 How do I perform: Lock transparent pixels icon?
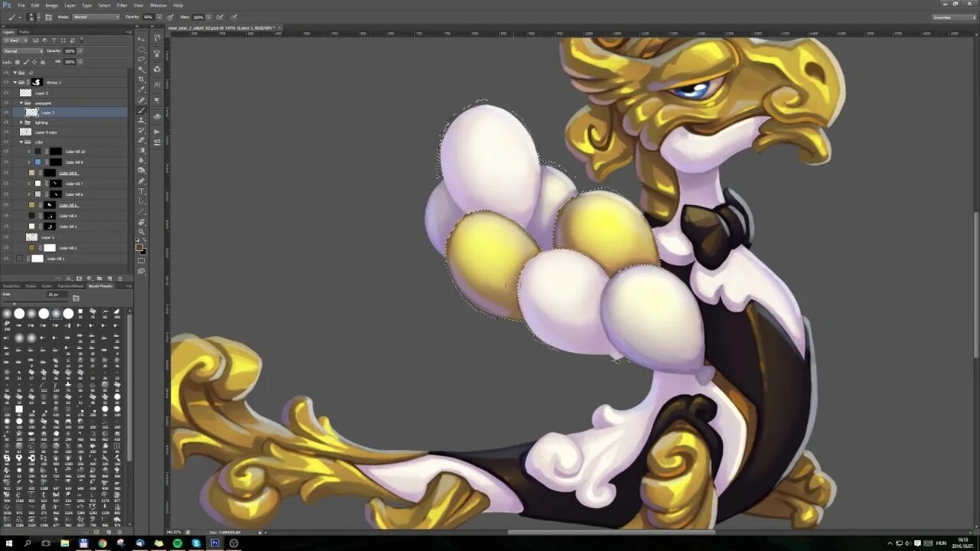[x=18, y=62]
